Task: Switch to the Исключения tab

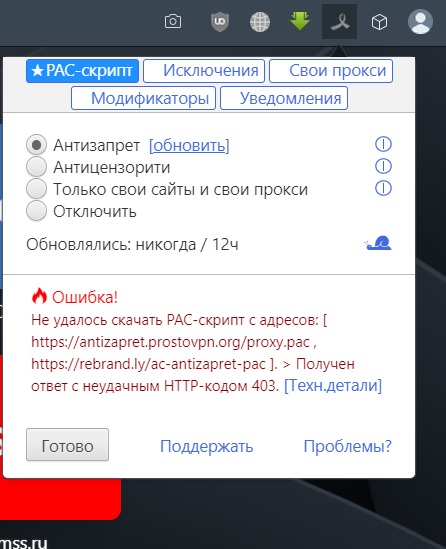Action: [x=204, y=71]
